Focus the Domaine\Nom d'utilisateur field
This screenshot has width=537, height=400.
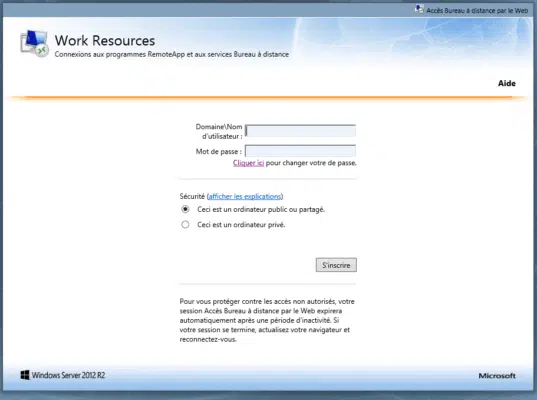pos(301,131)
